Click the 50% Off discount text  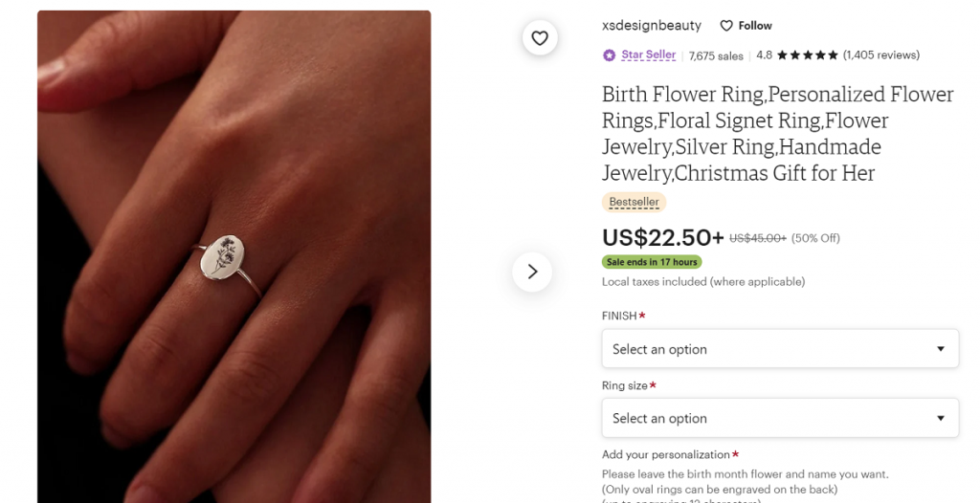pyautogui.click(x=816, y=238)
